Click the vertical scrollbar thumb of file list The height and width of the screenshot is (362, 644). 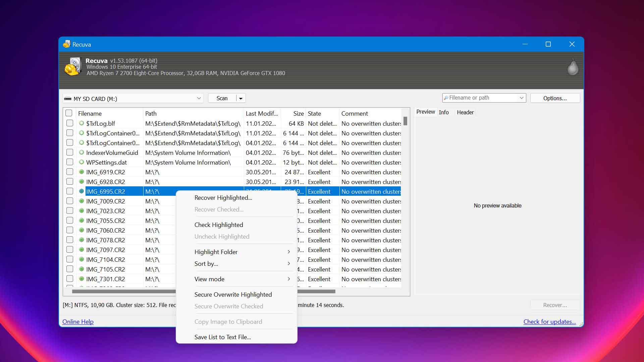pyautogui.click(x=405, y=121)
